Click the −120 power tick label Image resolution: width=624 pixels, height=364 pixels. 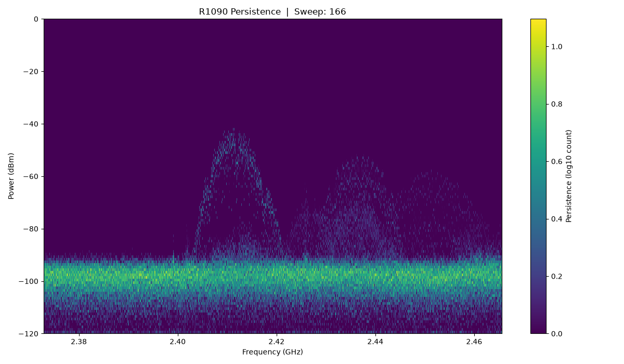click(x=28, y=333)
